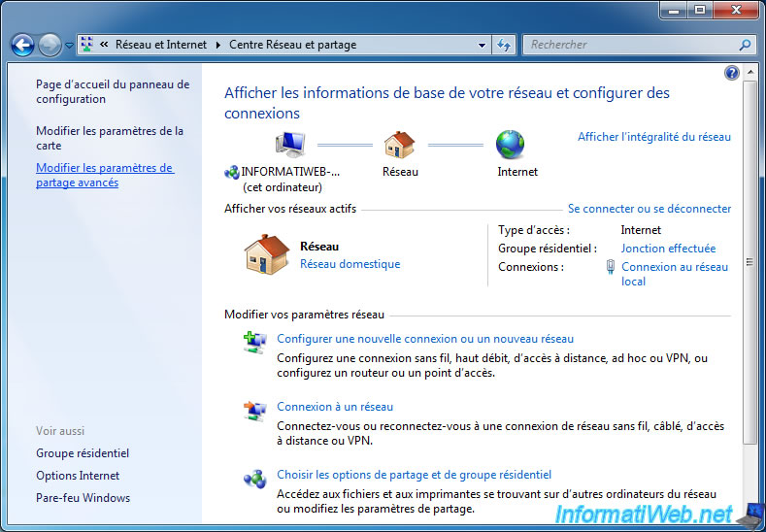Click the INFORMATIWEB computer name text
The image size is (766, 532).
coord(290,172)
